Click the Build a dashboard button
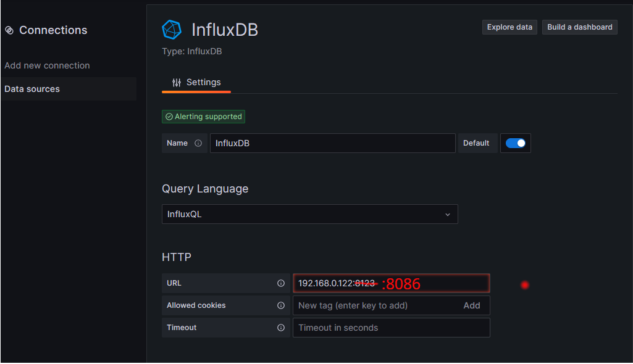The width and height of the screenshot is (633, 364). (580, 27)
